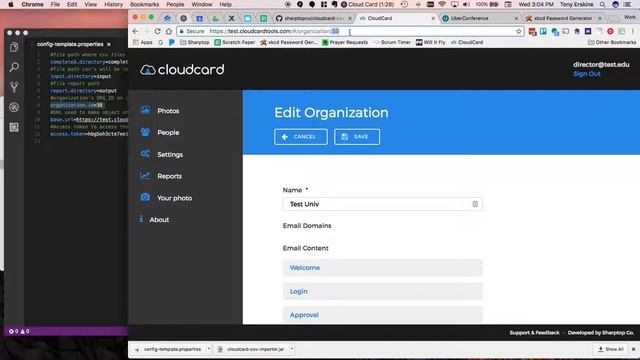This screenshot has width=640, height=360.
Task: Close the downloads bar
Action: [633, 349]
